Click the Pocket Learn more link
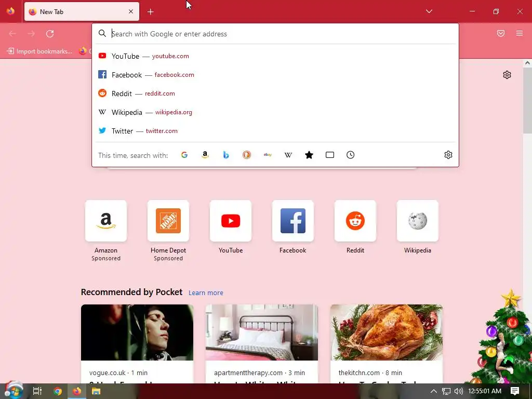 click(x=206, y=293)
